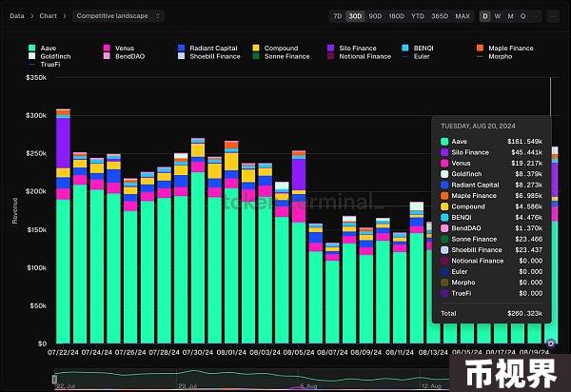This screenshot has width=571, height=392.
Task: Click 'BendDAO' row in the tooltip
Action: tap(491, 228)
